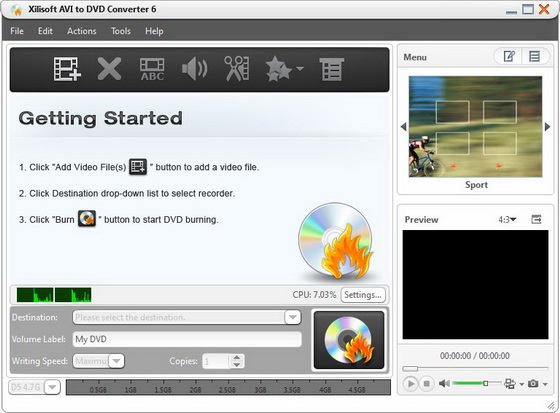Image resolution: width=560 pixels, height=413 pixels.
Task: Click the Remove (X) toolbar icon
Action: pyautogui.click(x=109, y=69)
